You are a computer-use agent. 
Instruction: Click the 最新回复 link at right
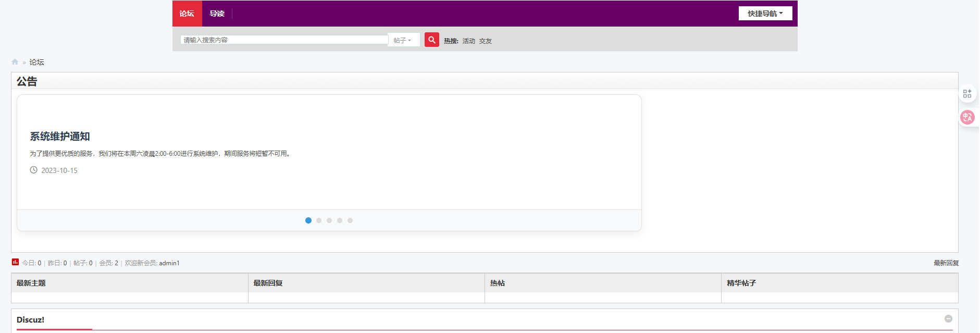pyautogui.click(x=946, y=263)
